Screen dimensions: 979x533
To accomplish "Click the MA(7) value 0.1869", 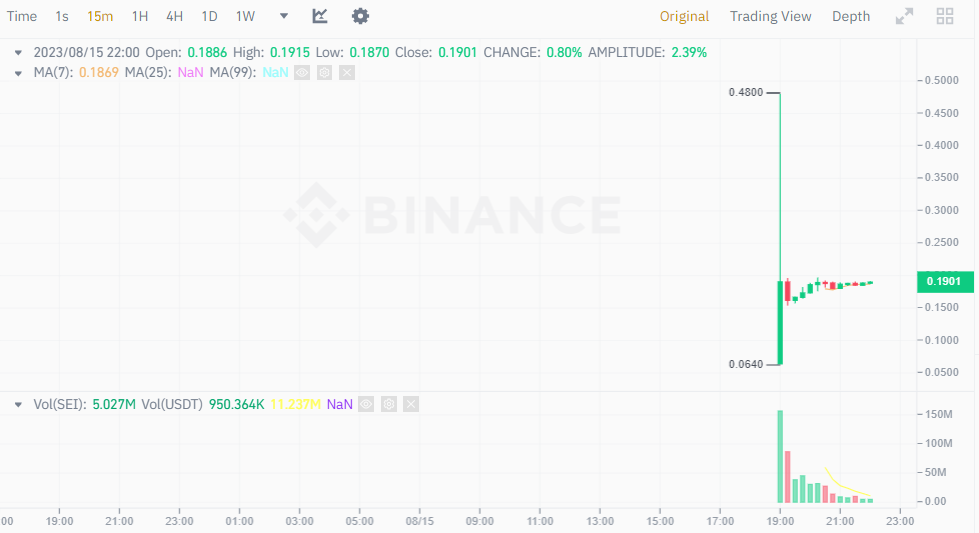I will pyautogui.click(x=99, y=72).
